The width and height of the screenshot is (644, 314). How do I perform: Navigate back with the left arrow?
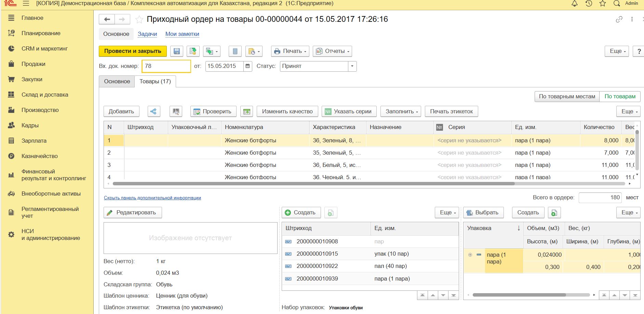click(107, 19)
